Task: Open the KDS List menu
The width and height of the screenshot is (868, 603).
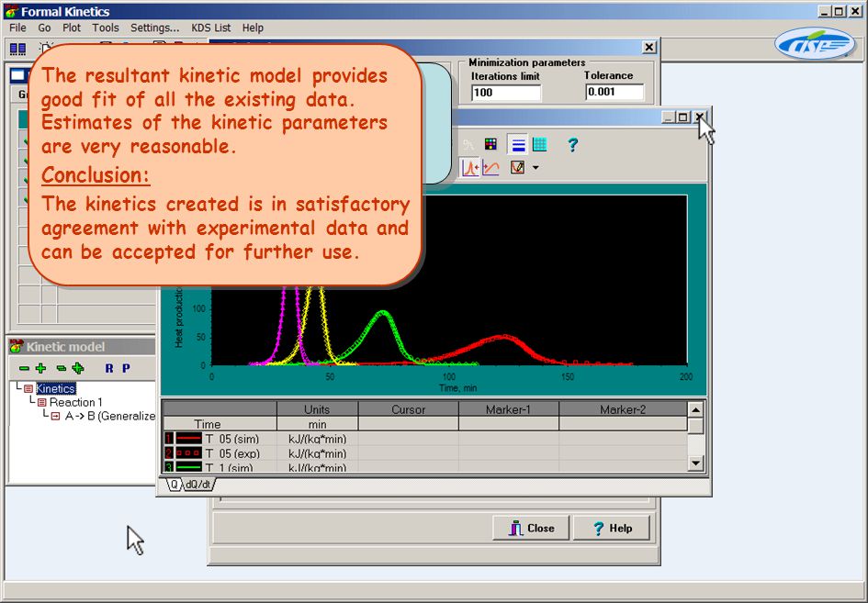Action: (x=211, y=28)
